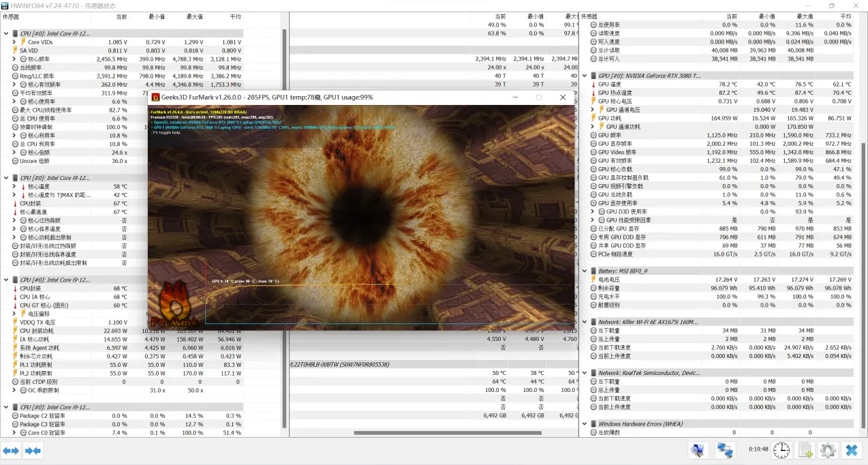
Task: Click the network remote monitors icon
Action: (x=724, y=451)
